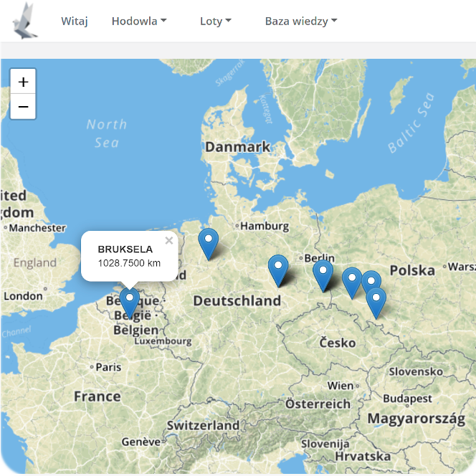Viewport: 476px width, 476px height.
Task: Zoom out of the map
Action: point(23,107)
